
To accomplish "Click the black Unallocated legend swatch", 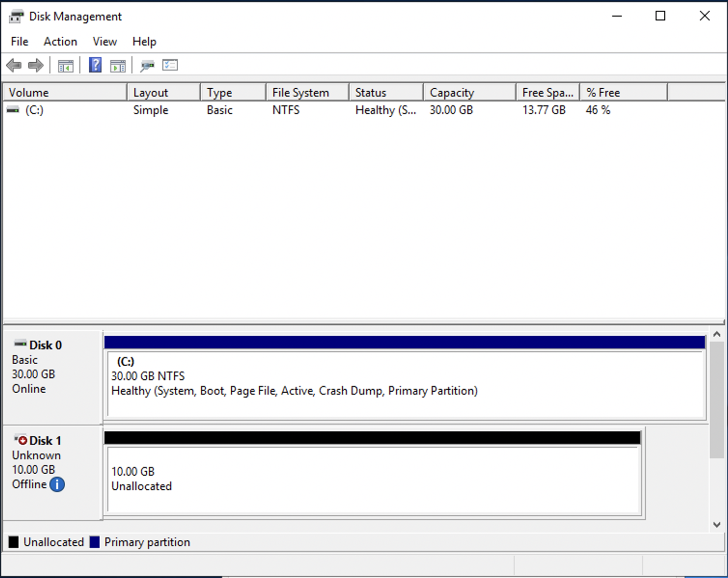I will pyautogui.click(x=13, y=542).
